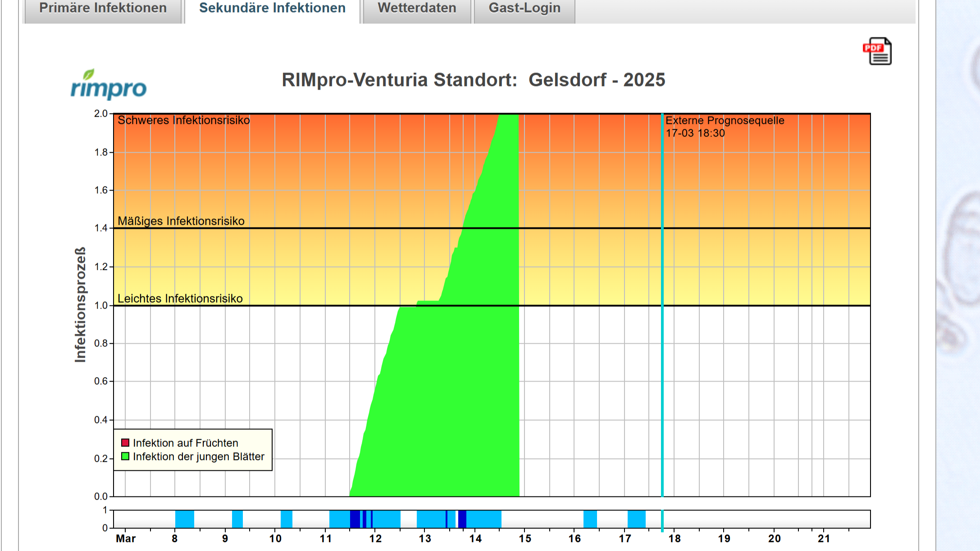Click the Mäßiges Infektionsrisiko label
This screenshot has height=551, width=980.
(x=181, y=221)
